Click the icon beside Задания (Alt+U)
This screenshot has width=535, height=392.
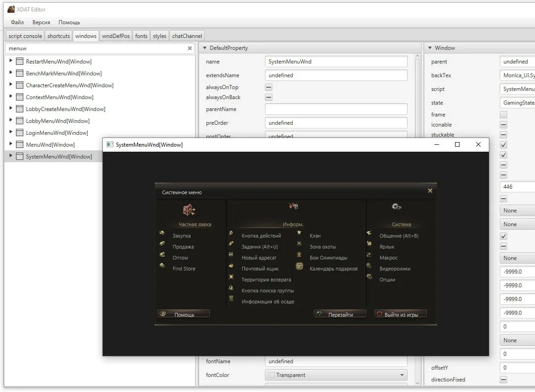click(231, 244)
